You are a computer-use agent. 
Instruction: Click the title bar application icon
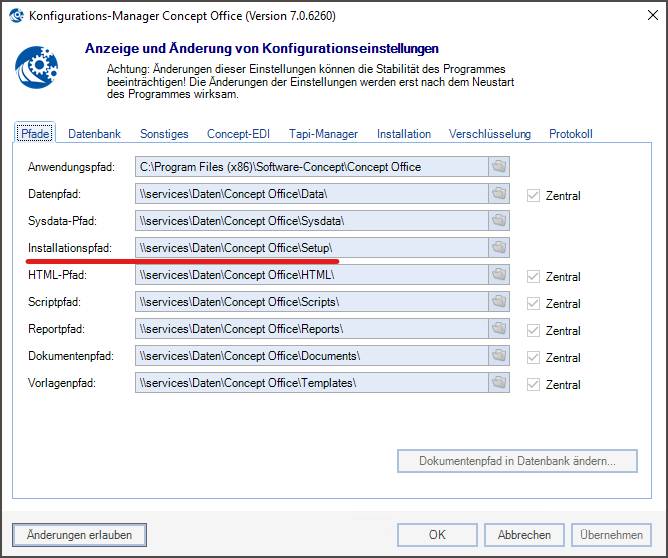[x=16, y=16]
